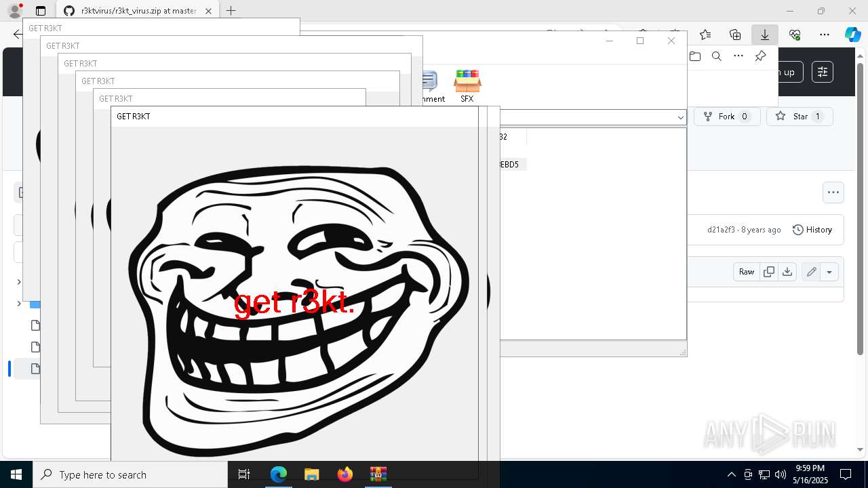Open the Action Center notifications icon

[x=846, y=474]
